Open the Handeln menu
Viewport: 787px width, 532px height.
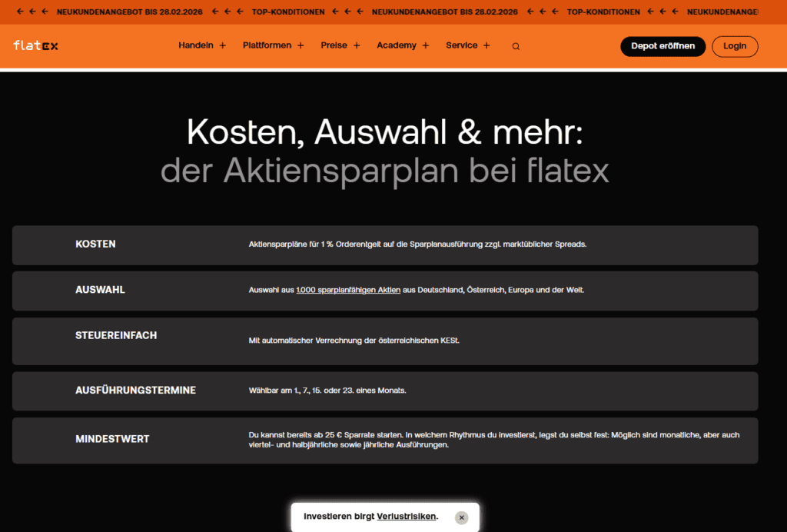pyautogui.click(x=195, y=45)
